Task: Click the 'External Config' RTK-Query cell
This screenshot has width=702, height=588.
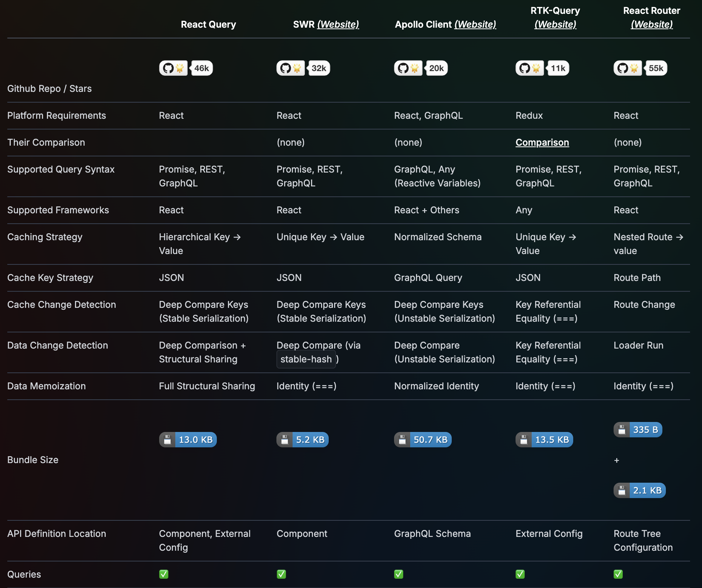Action: [549, 534]
